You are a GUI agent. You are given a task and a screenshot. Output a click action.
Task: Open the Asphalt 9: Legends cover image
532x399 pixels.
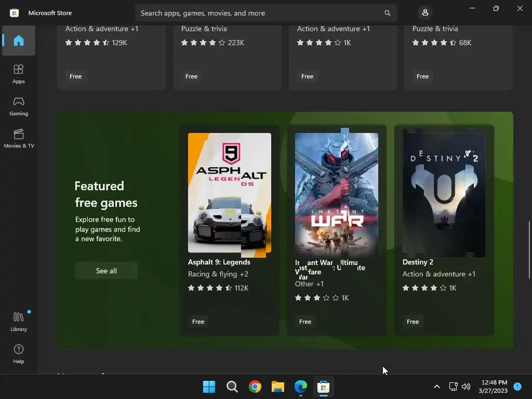pos(230,193)
